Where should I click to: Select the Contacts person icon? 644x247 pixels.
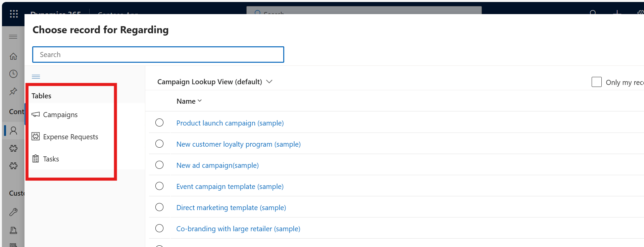(x=13, y=131)
